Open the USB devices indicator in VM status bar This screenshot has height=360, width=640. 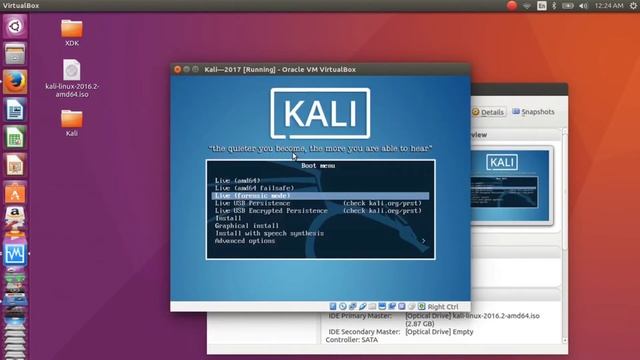[x=362, y=307]
